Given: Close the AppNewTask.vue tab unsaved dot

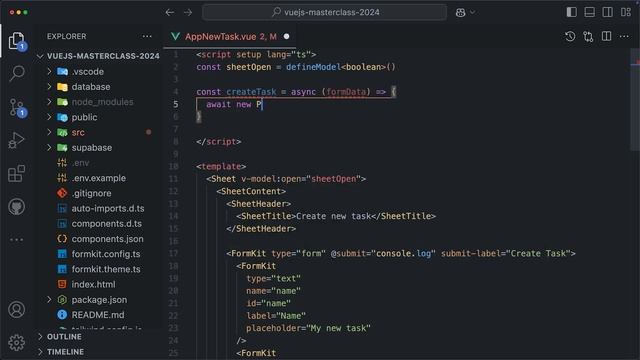Looking at the screenshot, I should pos(287,36).
